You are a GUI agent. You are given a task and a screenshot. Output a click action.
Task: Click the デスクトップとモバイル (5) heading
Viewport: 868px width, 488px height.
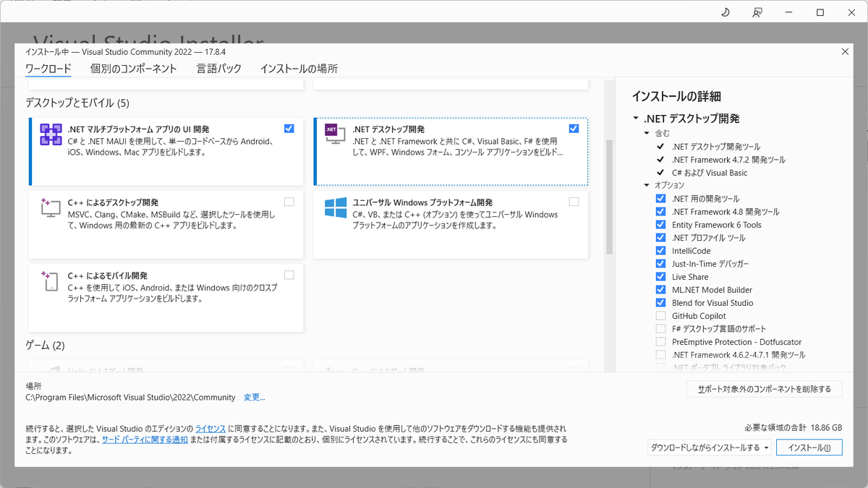point(77,103)
